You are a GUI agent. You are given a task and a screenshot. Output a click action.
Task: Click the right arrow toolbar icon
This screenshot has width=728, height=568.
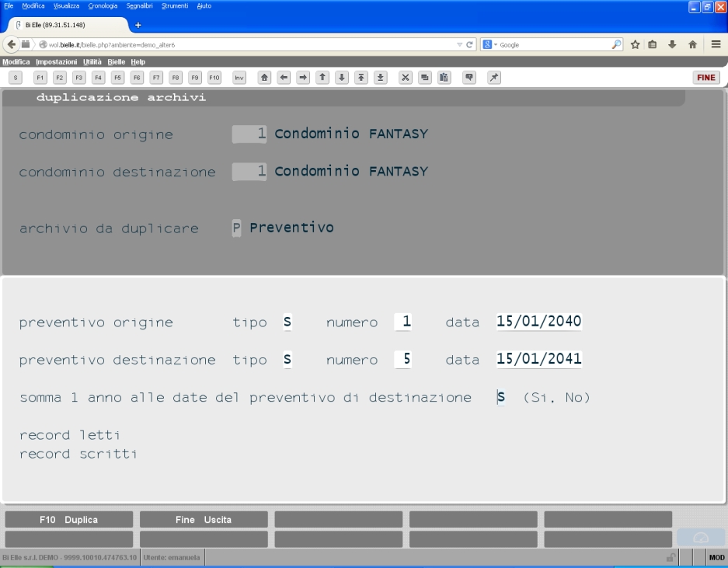point(303,78)
